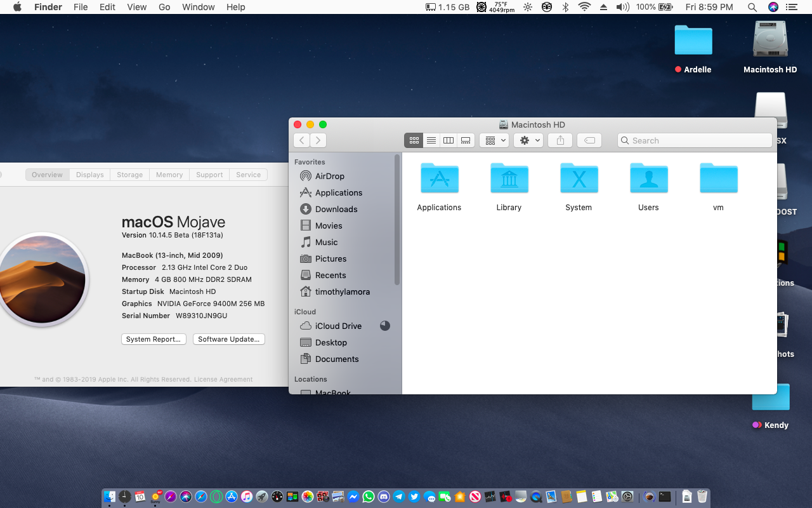Image resolution: width=812 pixels, height=508 pixels.
Task: Open the volume control in menu bar
Action: tap(622, 7)
